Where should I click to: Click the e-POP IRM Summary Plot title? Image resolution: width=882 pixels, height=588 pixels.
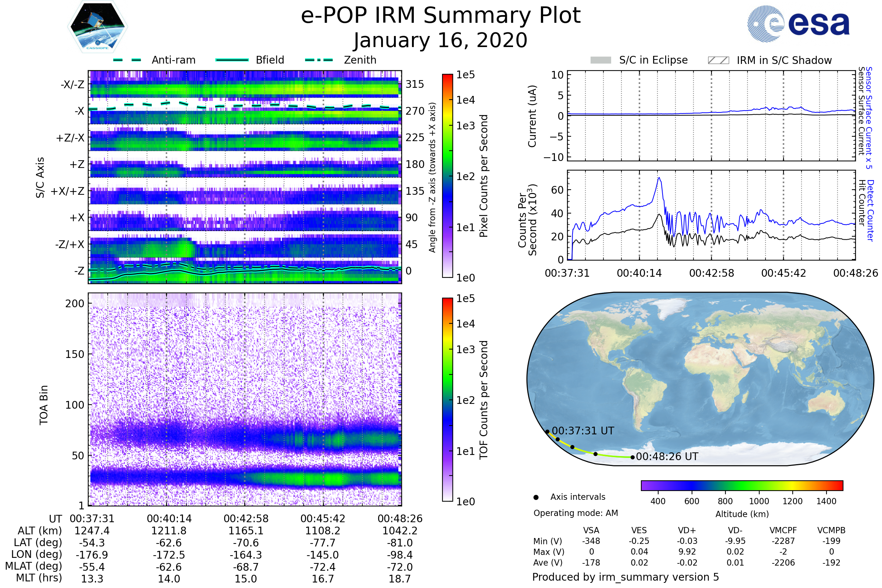click(441, 16)
